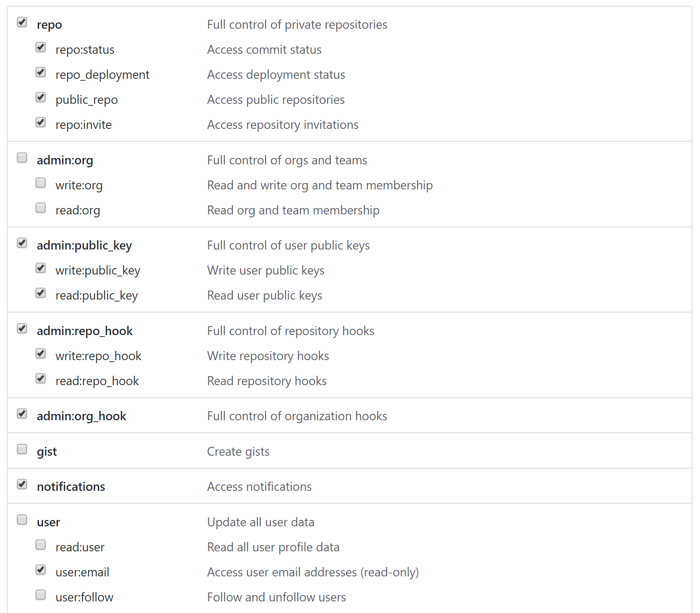Disable read:public_key scope
The image size is (700, 613).
click(41, 293)
